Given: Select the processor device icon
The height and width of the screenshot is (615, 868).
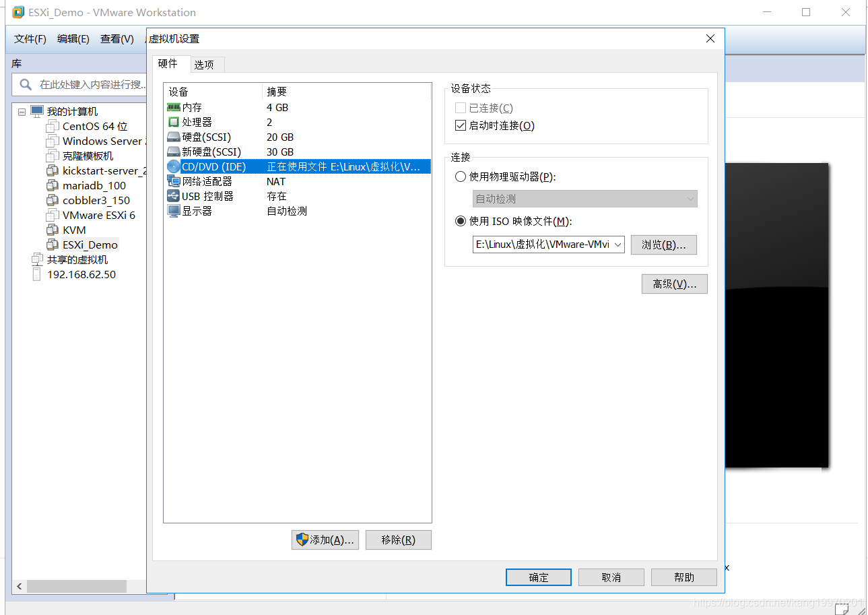Looking at the screenshot, I should click(x=173, y=122).
